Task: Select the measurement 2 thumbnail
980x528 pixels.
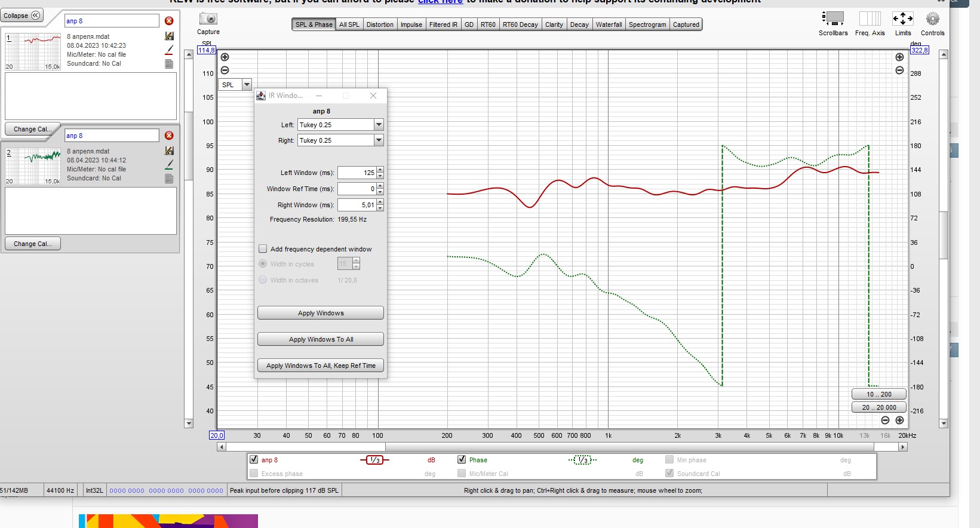Action: coord(33,167)
